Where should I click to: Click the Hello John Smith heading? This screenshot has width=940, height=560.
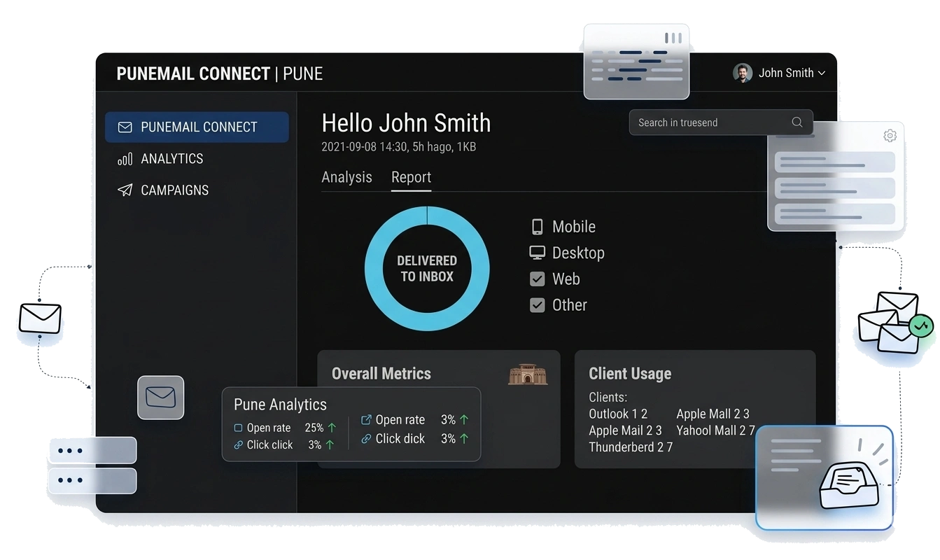406,123
